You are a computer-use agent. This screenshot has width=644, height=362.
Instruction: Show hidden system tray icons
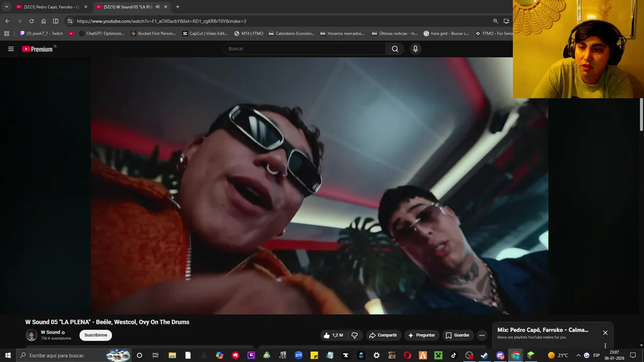(578, 355)
